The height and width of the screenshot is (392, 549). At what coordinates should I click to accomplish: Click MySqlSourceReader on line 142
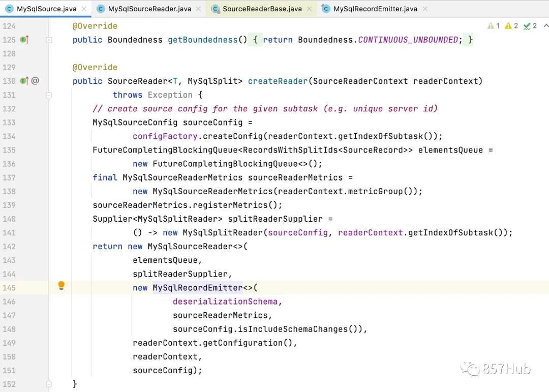[x=190, y=247]
